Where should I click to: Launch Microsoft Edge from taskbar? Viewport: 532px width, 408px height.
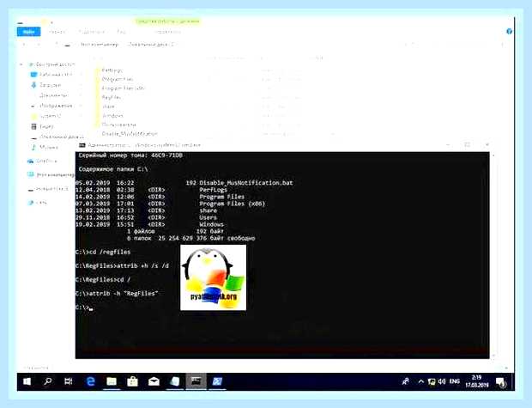tap(90, 381)
